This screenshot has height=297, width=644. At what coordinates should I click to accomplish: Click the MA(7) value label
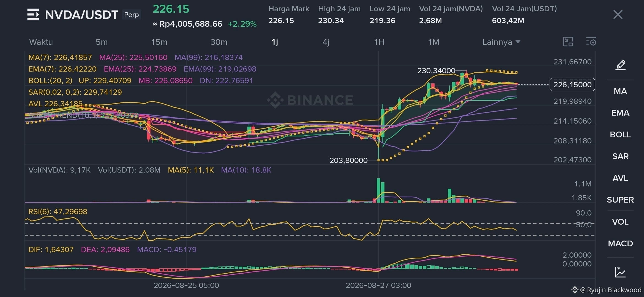(60, 58)
